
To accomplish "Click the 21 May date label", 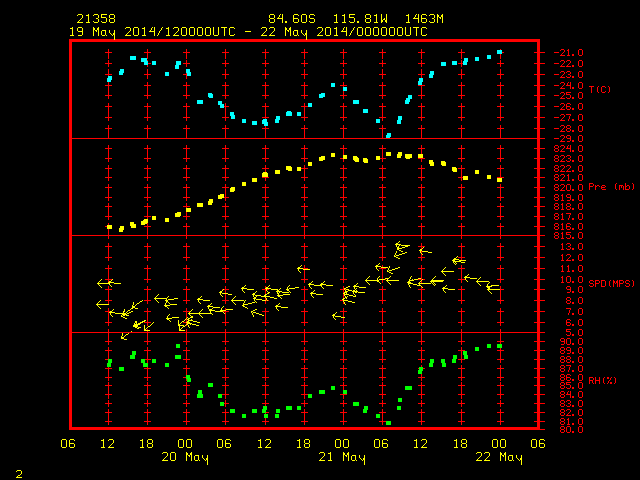I will coord(342,457).
